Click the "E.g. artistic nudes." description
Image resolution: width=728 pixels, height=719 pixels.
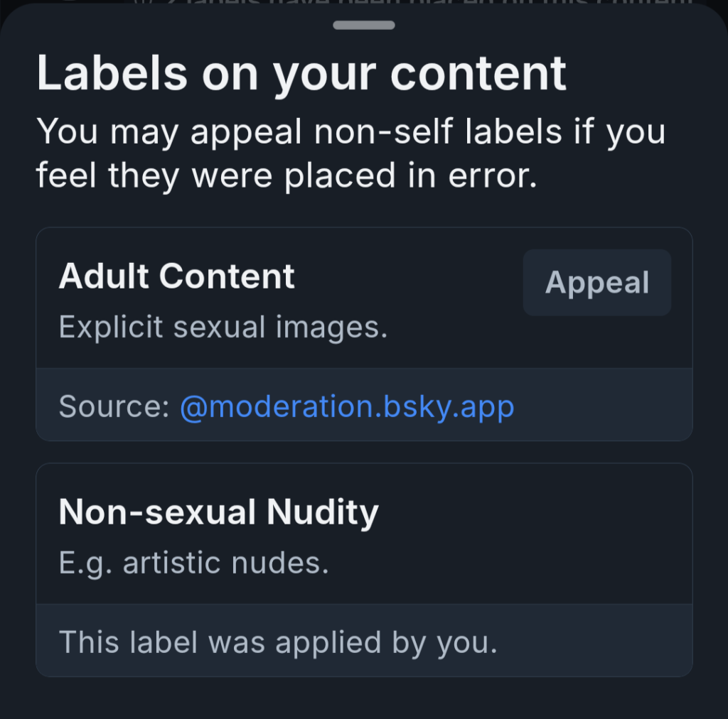pyautogui.click(x=193, y=563)
